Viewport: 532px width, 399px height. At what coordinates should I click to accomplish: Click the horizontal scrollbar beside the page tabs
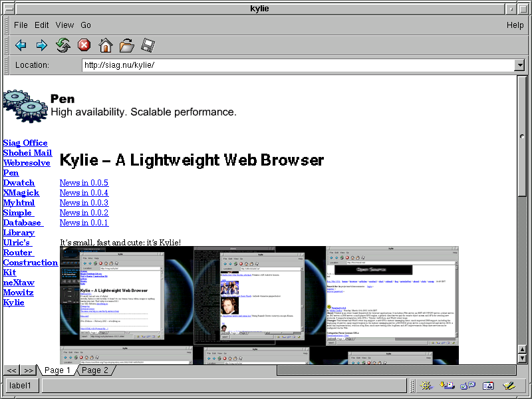(x=396, y=370)
